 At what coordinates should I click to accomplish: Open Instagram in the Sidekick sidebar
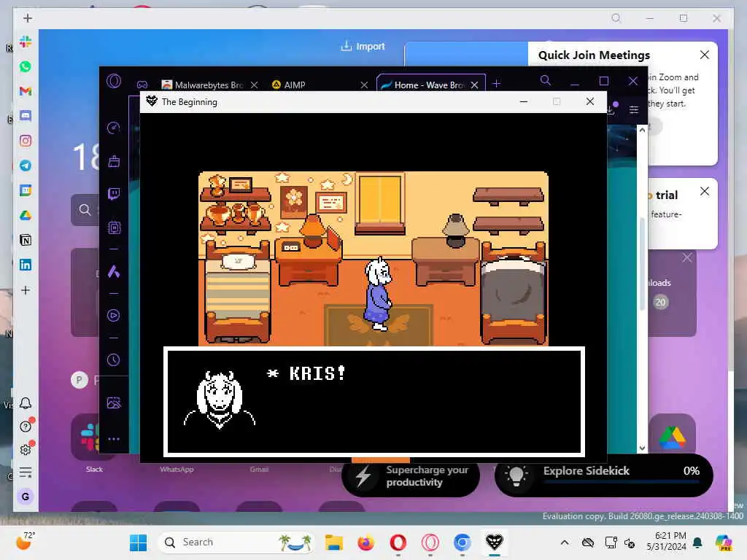(x=26, y=141)
